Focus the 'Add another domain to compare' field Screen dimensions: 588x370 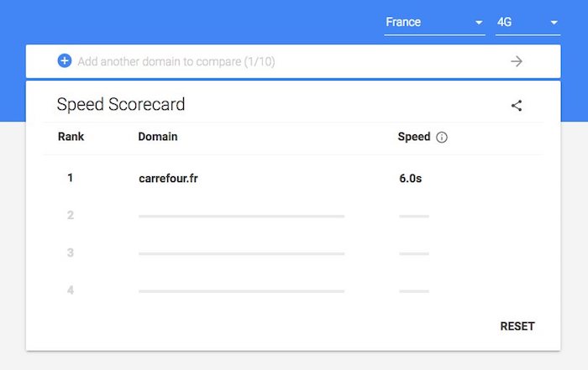[286, 61]
